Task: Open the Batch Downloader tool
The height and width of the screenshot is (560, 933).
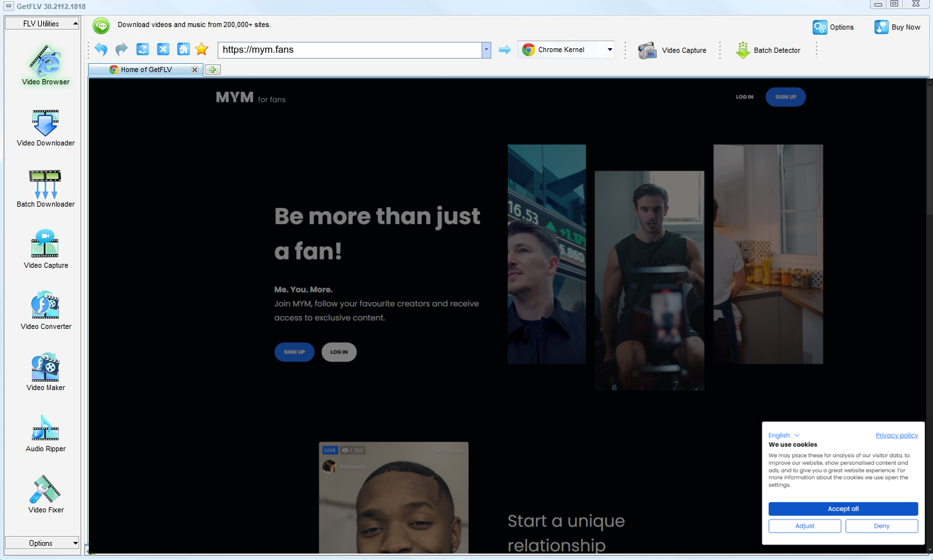Action: coord(46,189)
